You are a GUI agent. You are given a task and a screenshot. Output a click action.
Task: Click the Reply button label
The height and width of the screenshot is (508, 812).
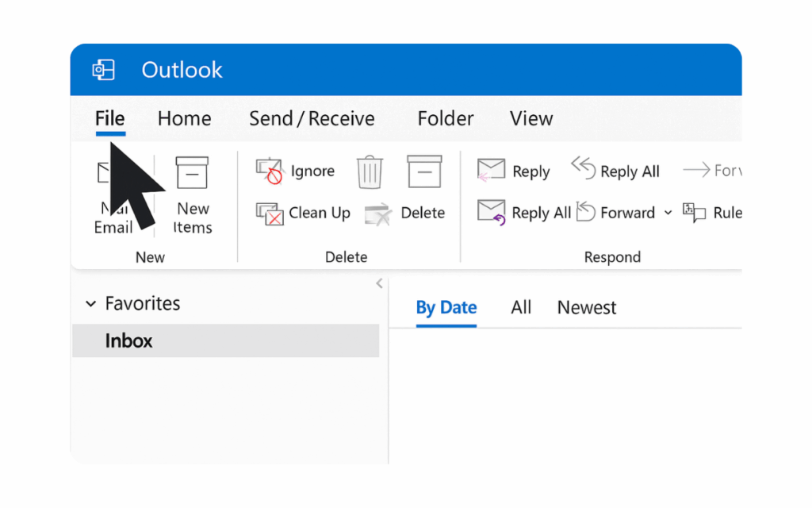[x=530, y=171]
